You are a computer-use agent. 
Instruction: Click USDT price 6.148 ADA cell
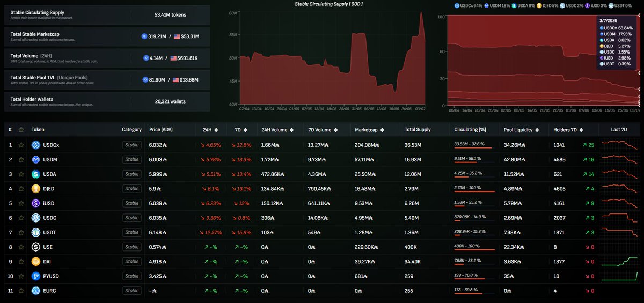click(x=158, y=232)
